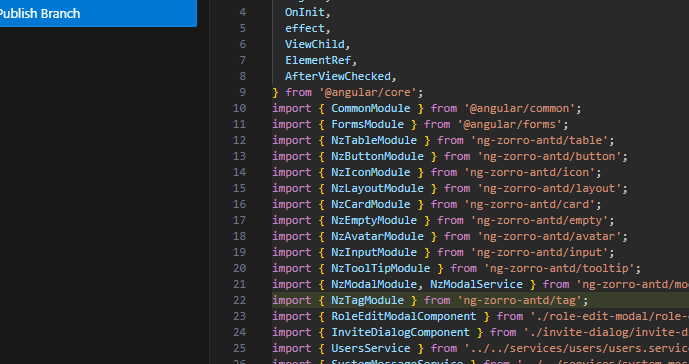The height and width of the screenshot is (364, 689).
Task: Click the NzAvatarModule identifier
Action: (x=377, y=236)
